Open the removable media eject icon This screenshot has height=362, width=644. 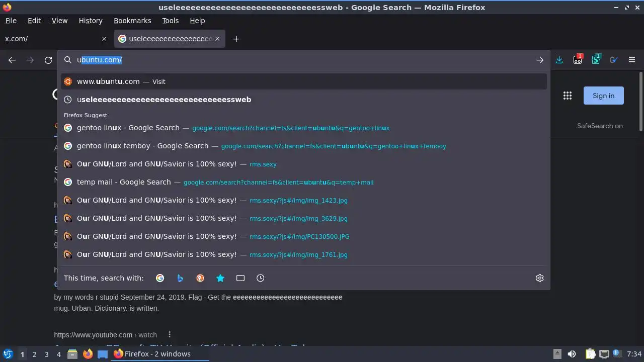pos(557,354)
